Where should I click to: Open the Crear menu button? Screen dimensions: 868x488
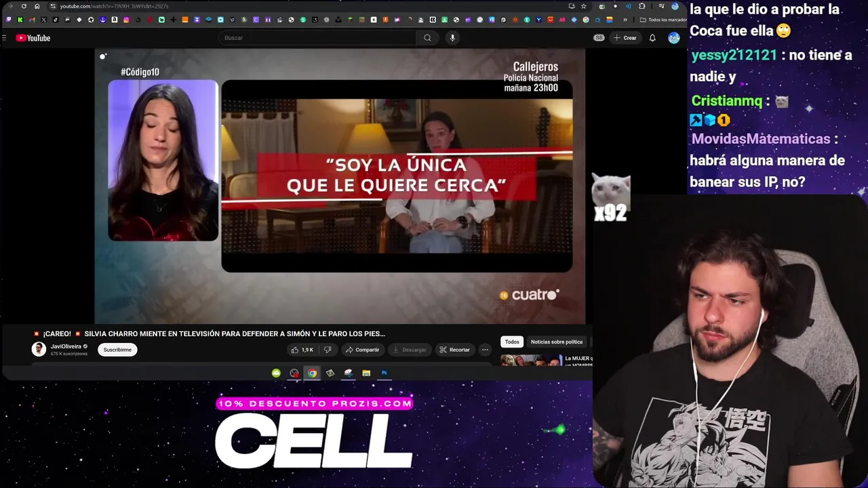coord(625,38)
